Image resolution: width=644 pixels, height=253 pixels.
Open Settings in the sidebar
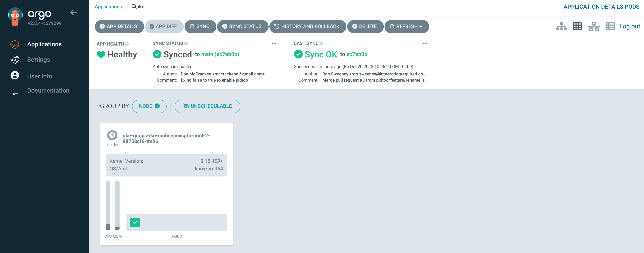38,60
